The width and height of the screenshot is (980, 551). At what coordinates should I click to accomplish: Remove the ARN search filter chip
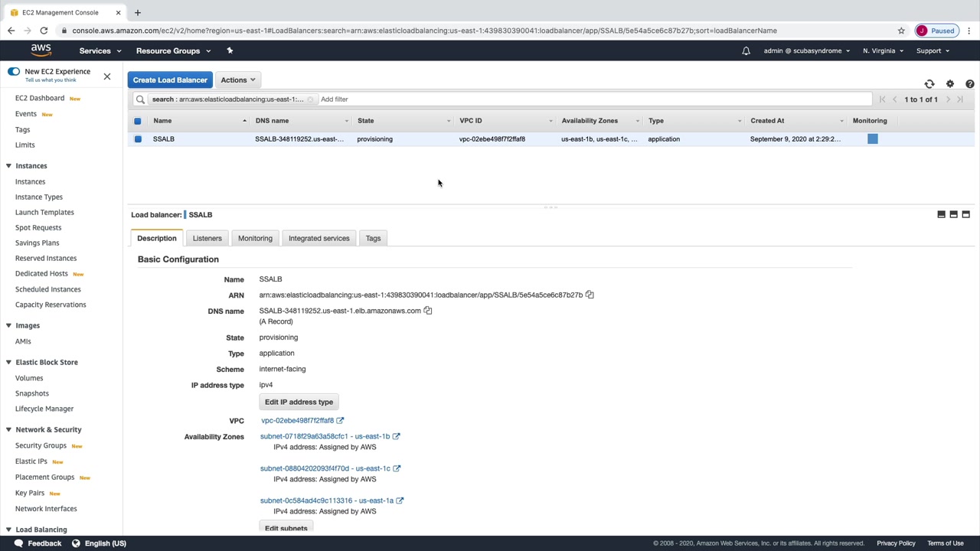[310, 99]
